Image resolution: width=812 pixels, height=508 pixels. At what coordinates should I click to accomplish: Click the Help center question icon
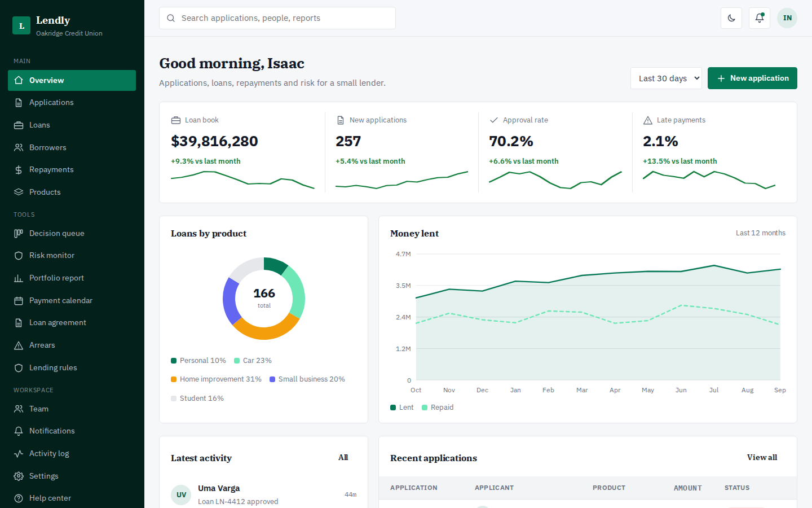[19, 498]
